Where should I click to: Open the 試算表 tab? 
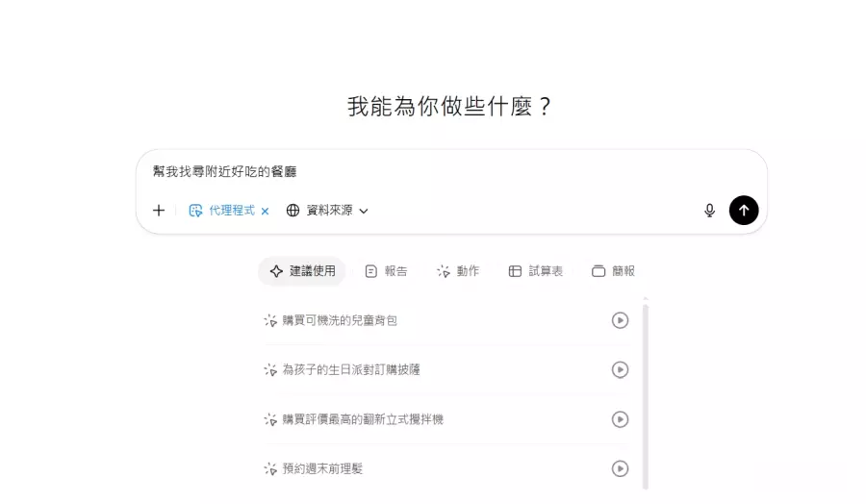(x=536, y=271)
